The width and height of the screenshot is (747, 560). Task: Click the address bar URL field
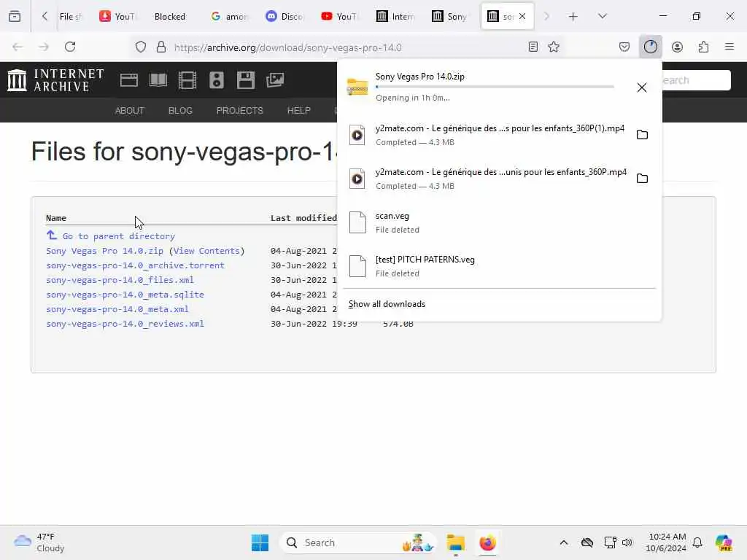(x=348, y=47)
